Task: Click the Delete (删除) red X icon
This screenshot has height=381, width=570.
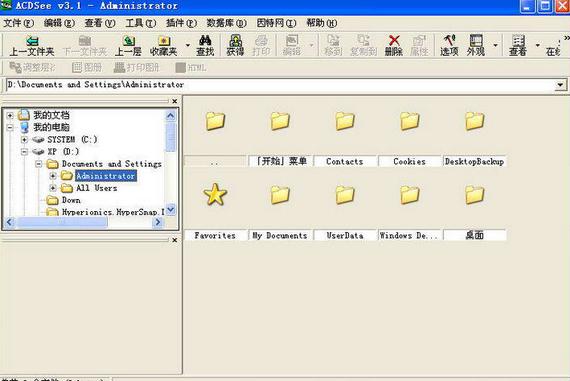Action: 394,45
